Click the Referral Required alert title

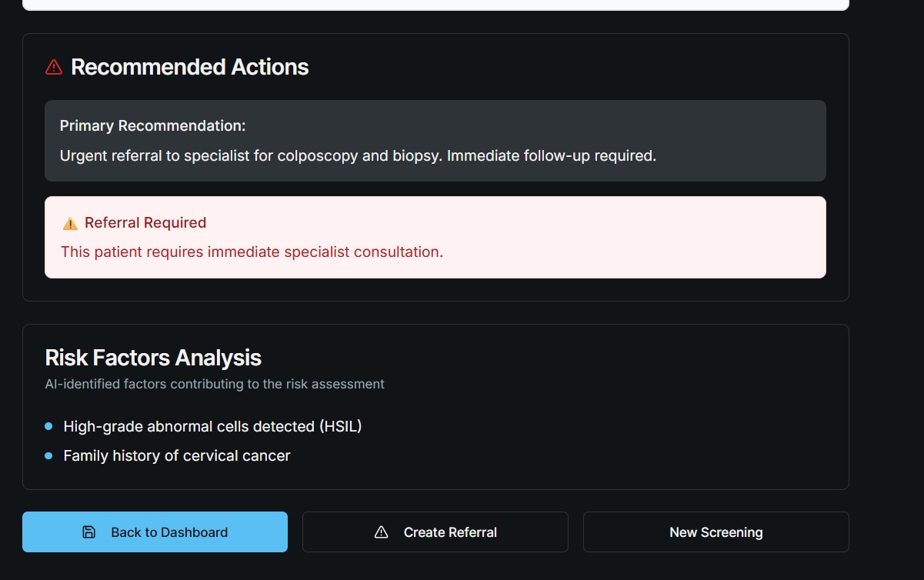(x=145, y=223)
